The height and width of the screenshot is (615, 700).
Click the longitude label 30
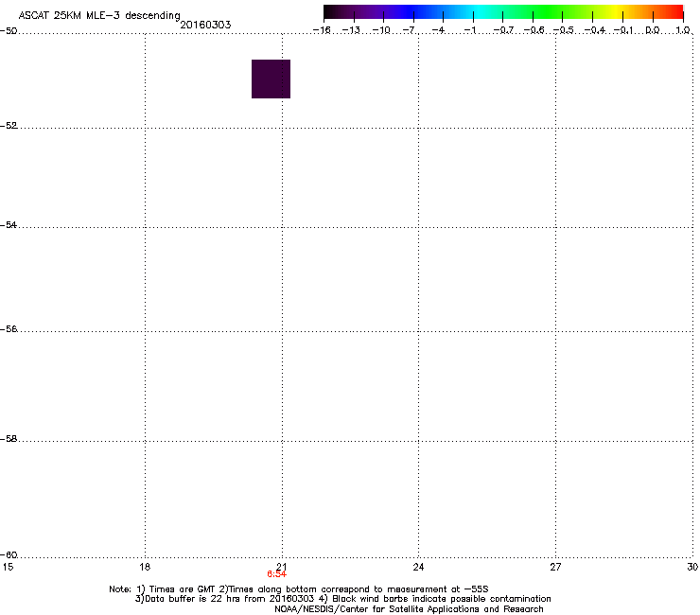pos(692,567)
